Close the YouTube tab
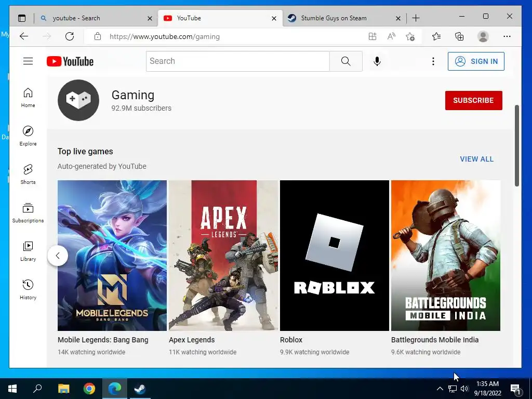The image size is (532, 399). click(274, 18)
